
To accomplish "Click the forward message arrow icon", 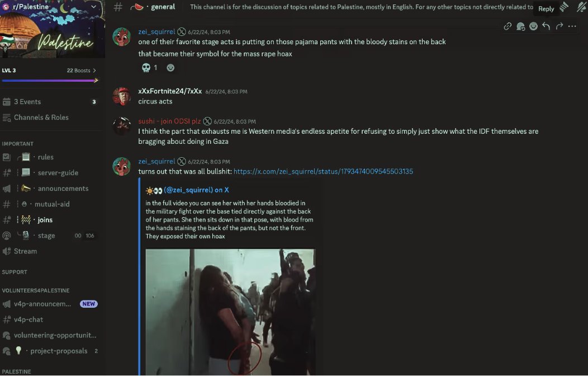I will (x=559, y=26).
